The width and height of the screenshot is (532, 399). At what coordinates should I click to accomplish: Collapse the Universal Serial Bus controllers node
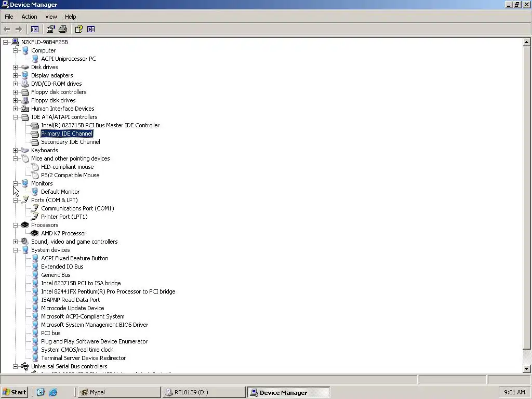15,366
